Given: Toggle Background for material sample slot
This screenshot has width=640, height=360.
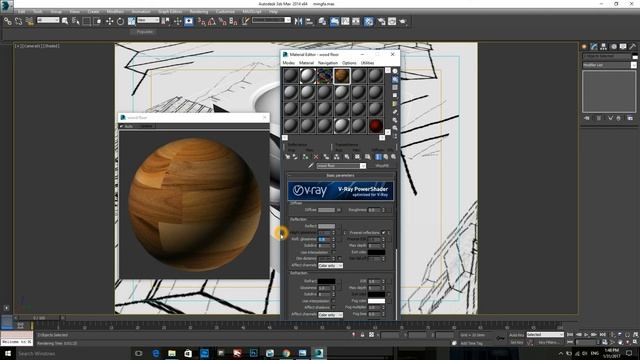Looking at the screenshot, I should pos(395,87).
